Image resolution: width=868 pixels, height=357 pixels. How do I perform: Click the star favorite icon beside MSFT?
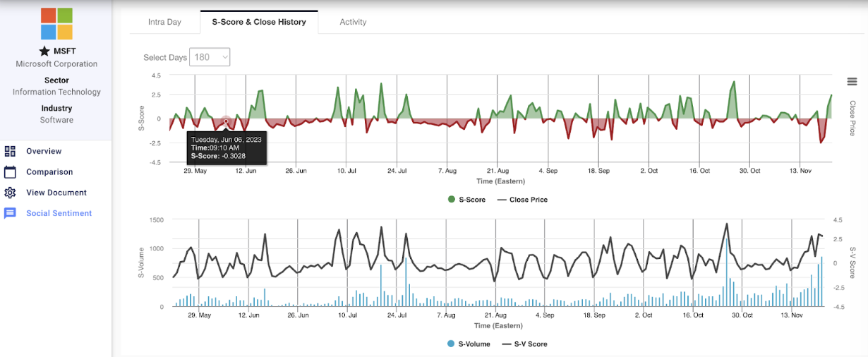pos(44,51)
